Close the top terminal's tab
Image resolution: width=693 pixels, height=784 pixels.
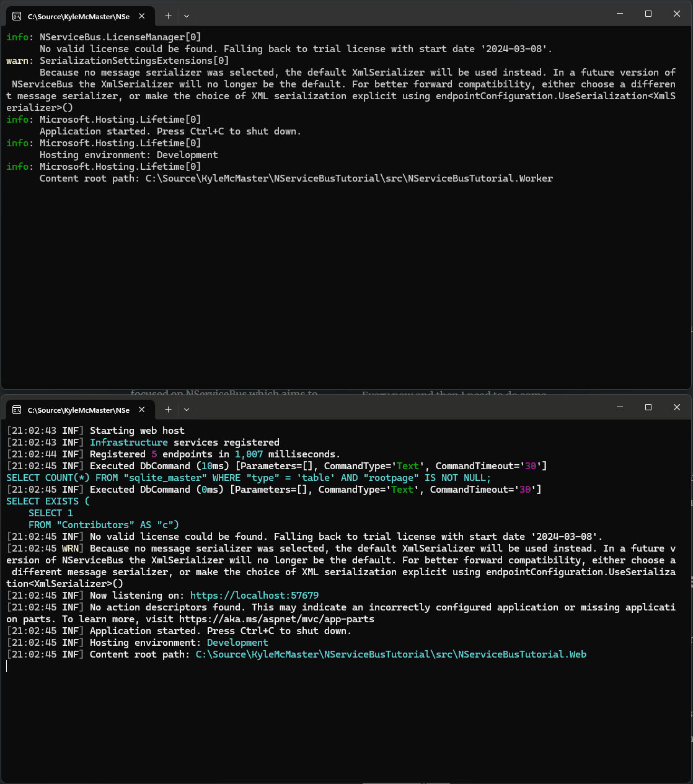(x=141, y=17)
